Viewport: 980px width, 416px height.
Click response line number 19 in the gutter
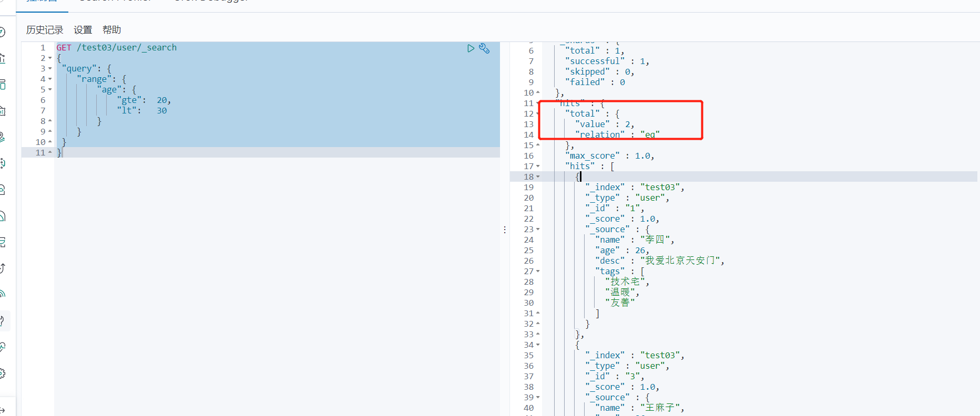click(528, 187)
